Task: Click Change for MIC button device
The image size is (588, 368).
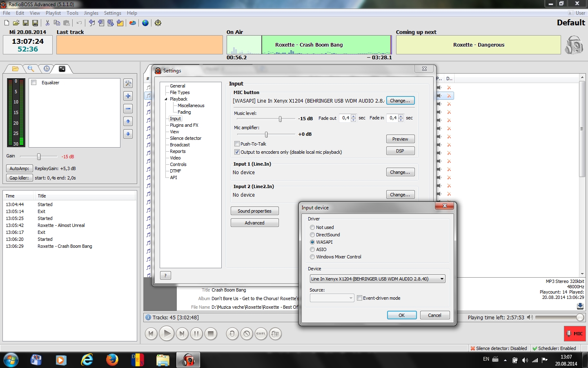Action: 400,101
